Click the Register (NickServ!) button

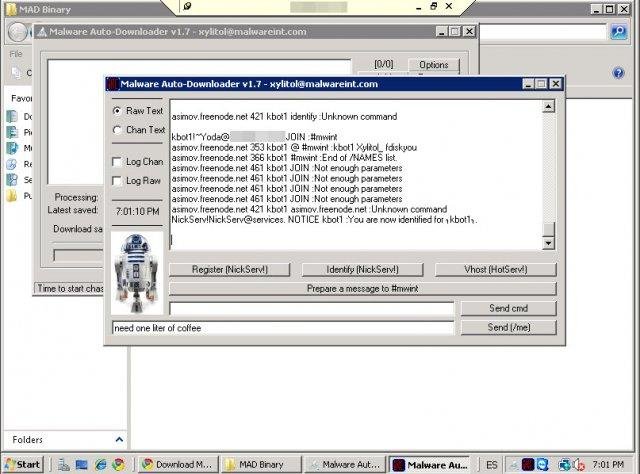[x=230, y=269]
